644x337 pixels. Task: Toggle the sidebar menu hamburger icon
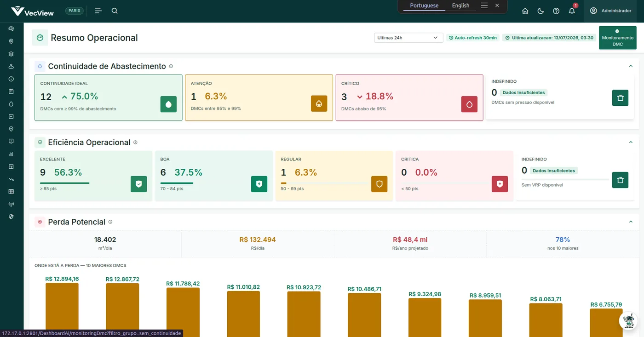[98, 11]
